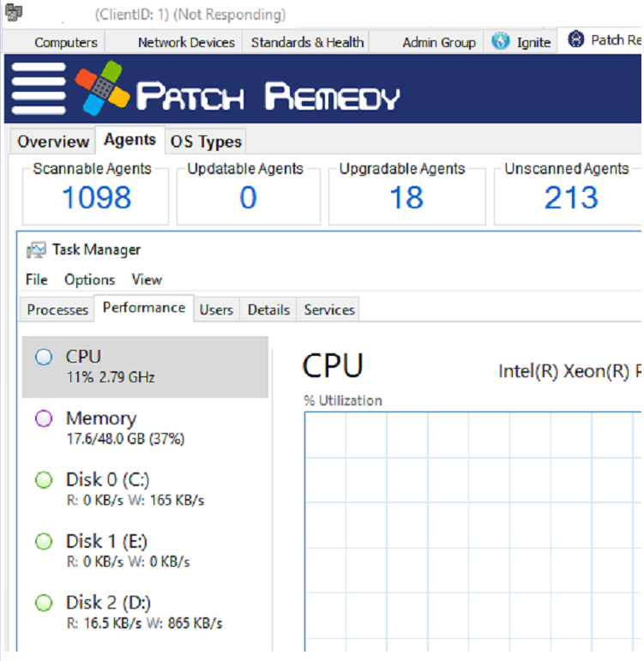This screenshot has width=644, height=661.
Task: Select Disk 2 (D:) performance entry
Action: pyautogui.click(x=145, y=612)
